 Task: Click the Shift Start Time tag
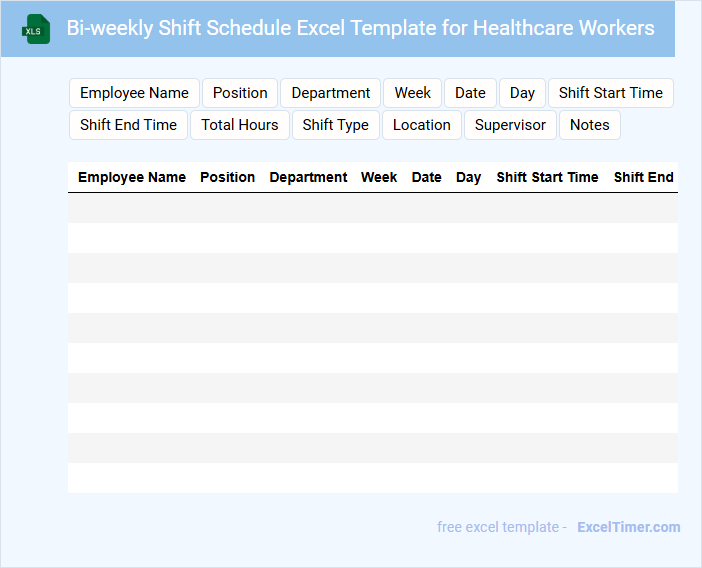coord(610,93)
